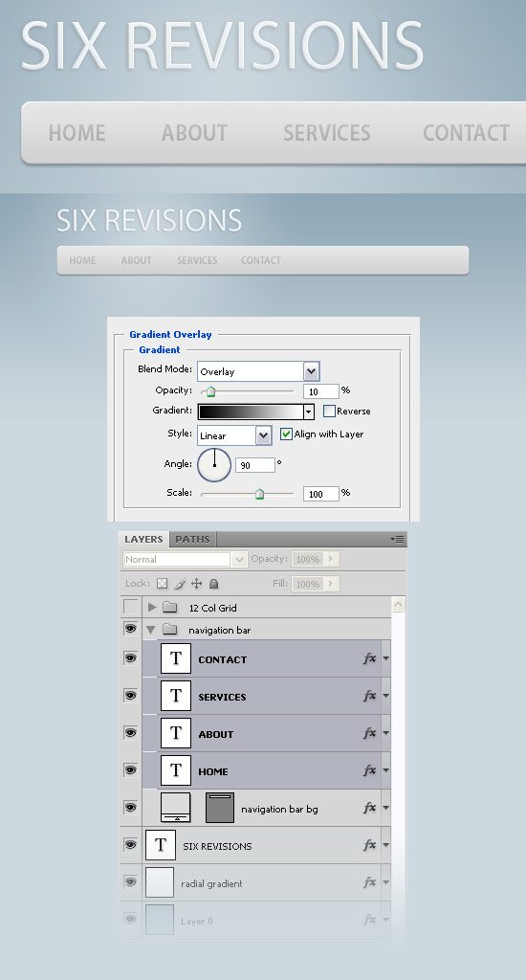The height and width of the screenshot is (980, 526).
Task: Click the lock image pixels brush icon
Action: (x=180, y=584)
